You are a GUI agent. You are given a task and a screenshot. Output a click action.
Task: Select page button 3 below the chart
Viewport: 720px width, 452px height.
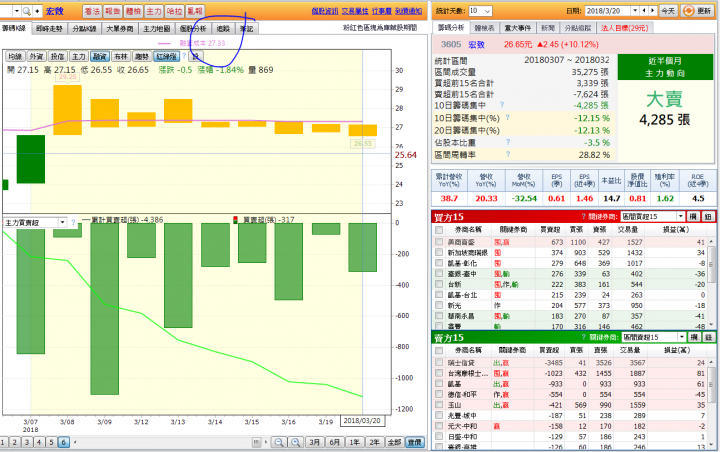27,442
